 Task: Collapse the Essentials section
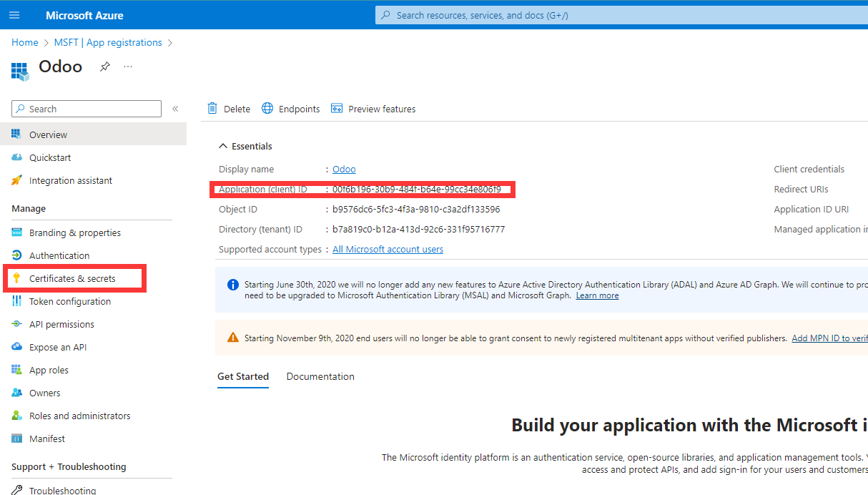245,146
